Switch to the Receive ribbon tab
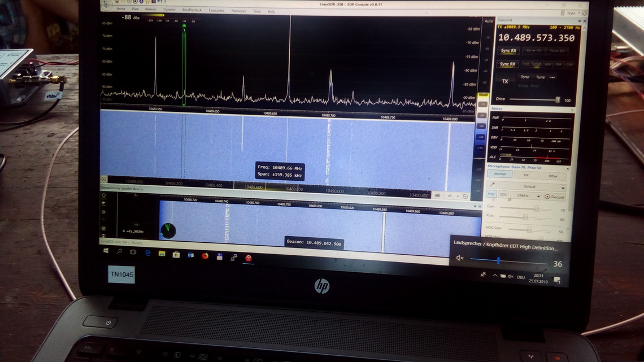This screenshot has height=362, width=644. coord(150,9)
